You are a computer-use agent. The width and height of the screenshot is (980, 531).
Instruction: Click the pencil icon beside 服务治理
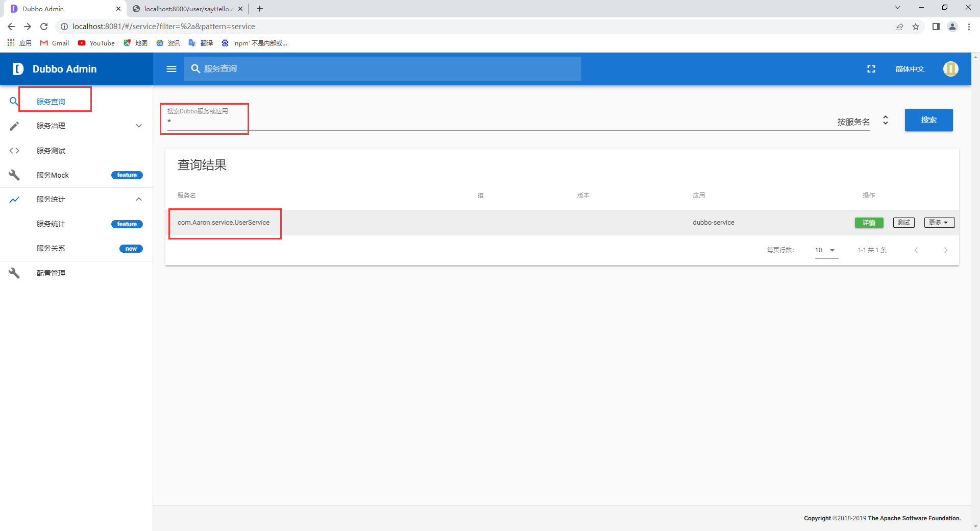pos(14,126)
